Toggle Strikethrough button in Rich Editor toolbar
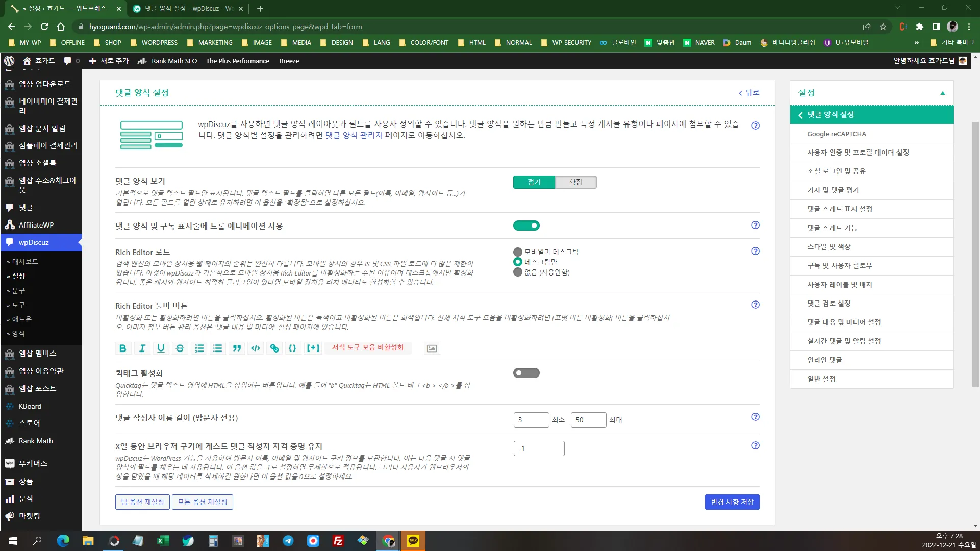The width and height of the screenshot is (980, 551). [180, 348]
